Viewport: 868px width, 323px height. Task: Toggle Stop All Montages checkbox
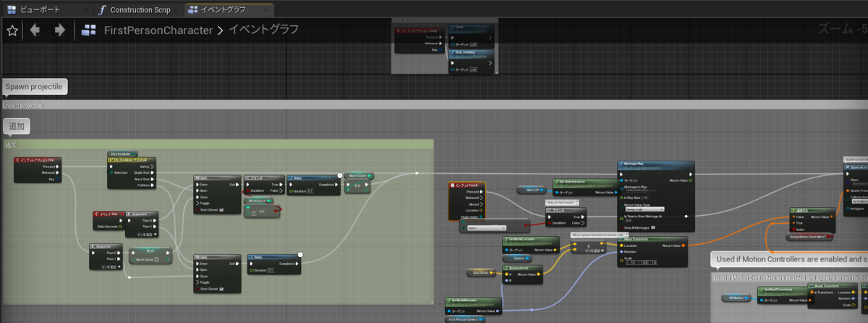pyautogui.click(x=654, y=227)
